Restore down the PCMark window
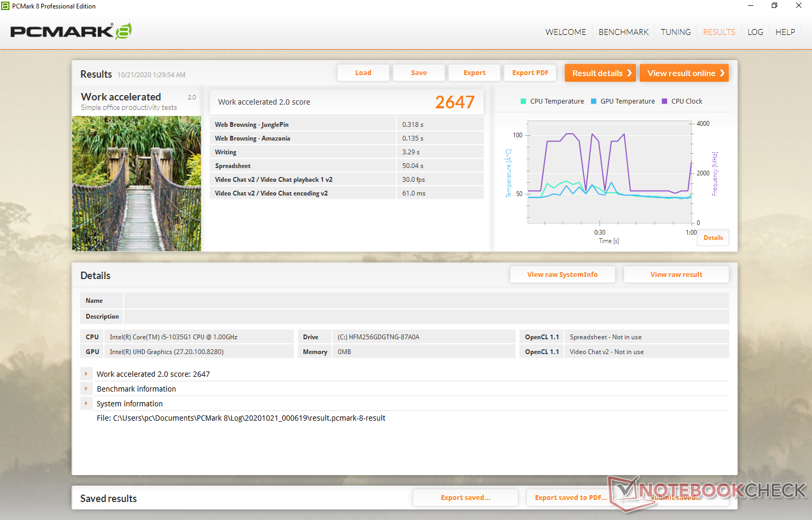The width and height of the screenshot is (812, 520). [774, 6]
